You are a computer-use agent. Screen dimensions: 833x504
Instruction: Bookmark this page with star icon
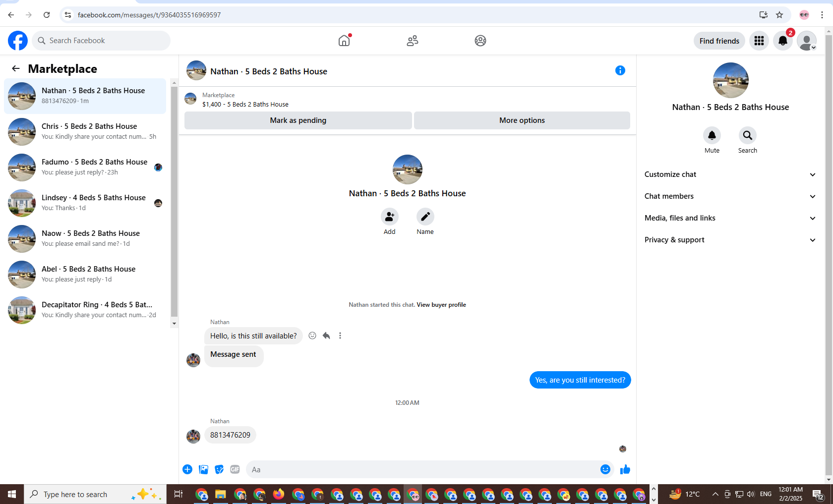[x=779, y=15]
